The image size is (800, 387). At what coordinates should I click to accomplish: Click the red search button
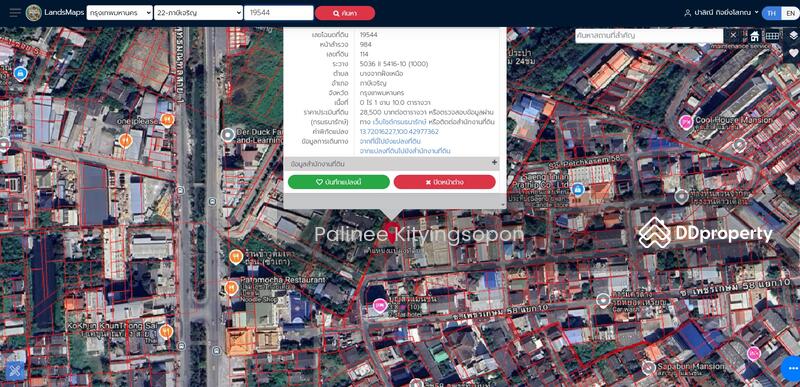345,13
